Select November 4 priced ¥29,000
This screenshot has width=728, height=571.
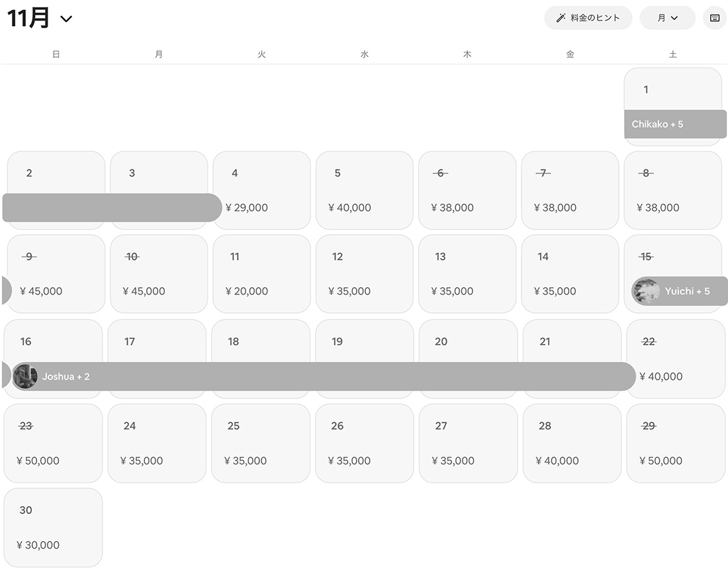point(261,190)
